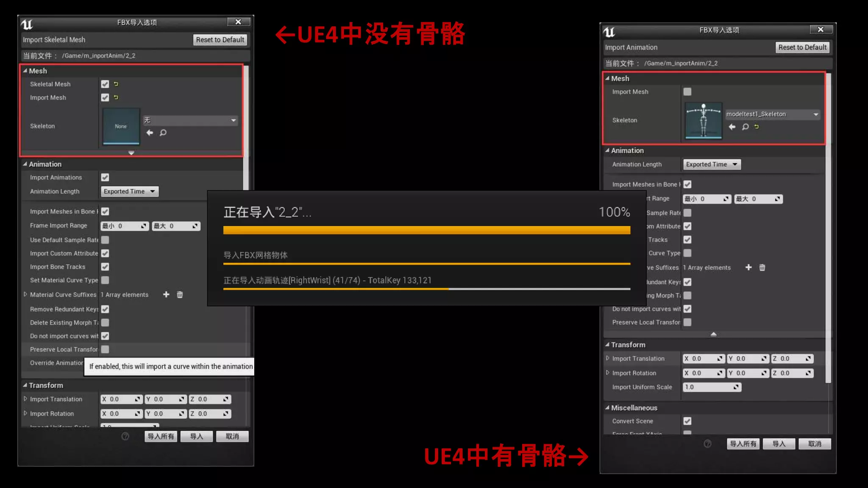Click 取消 button in left dialog
The image size is (868, 488).
[232, 436]
